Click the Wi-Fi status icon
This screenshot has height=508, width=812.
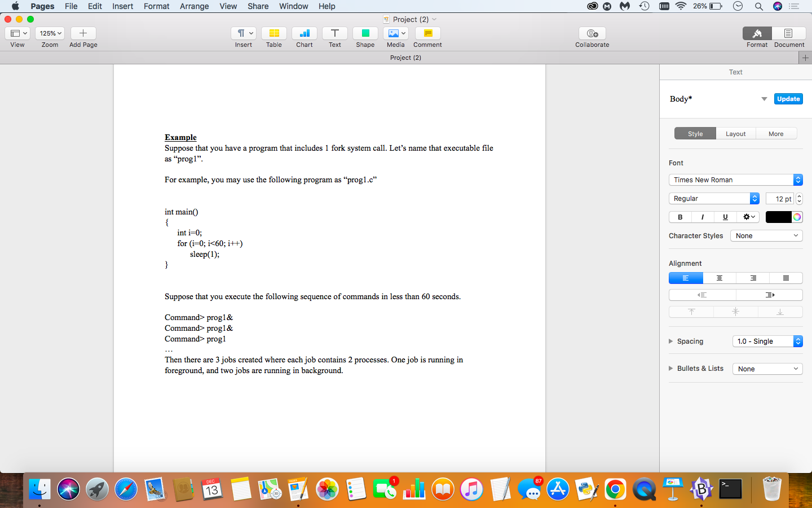coord(681,6)
